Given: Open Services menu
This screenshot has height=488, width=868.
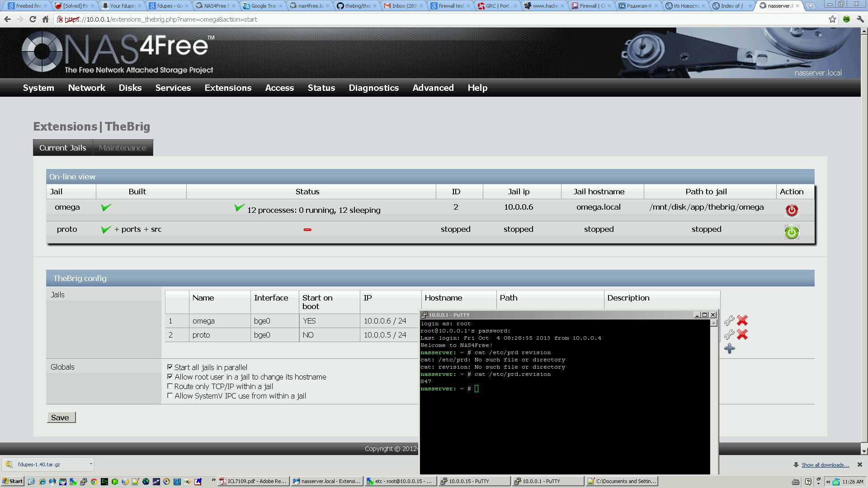Looking at the screenshot, I should coord(173,88).
